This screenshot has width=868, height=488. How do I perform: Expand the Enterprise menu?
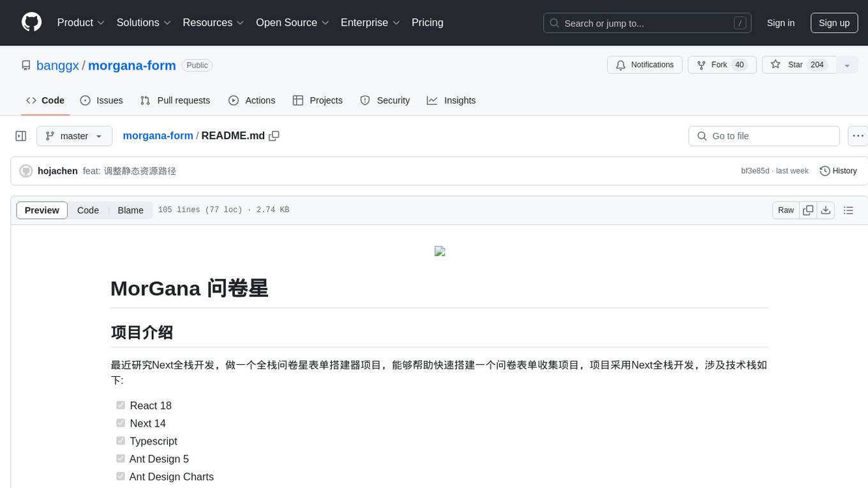click(x=370, y=22)
